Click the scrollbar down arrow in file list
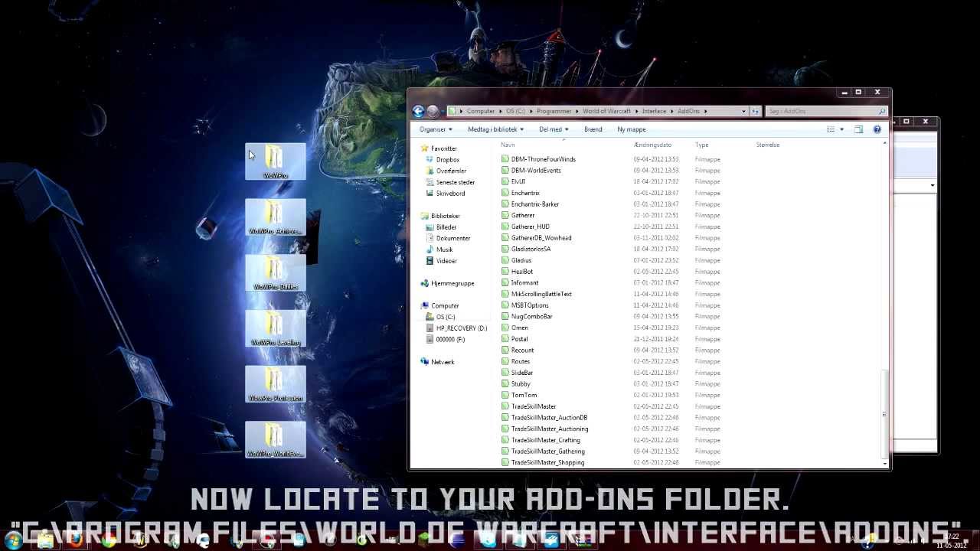The height and width of the screenshot is (551, 980). (x=886, y=463)
